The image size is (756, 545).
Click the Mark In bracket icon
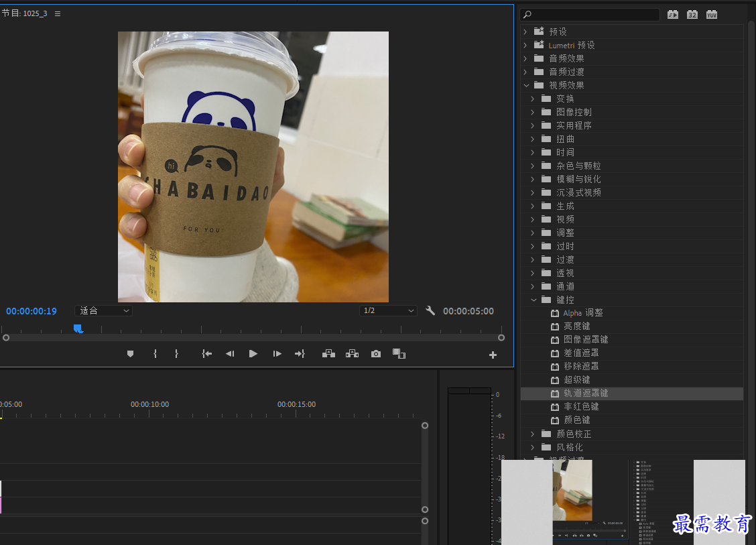pyautogui.click(x=155, y=354)
